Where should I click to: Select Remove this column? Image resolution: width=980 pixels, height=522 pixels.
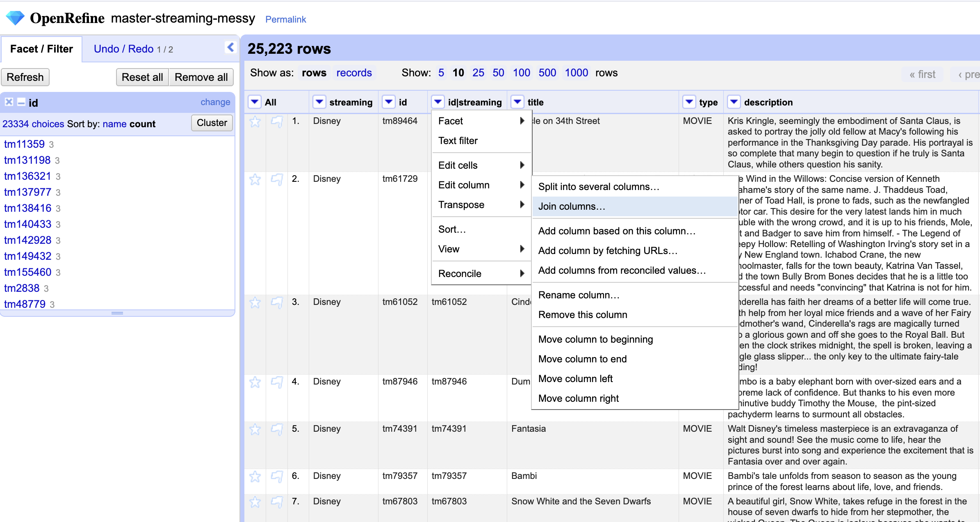pyautogui.click(x=634, y=315)
